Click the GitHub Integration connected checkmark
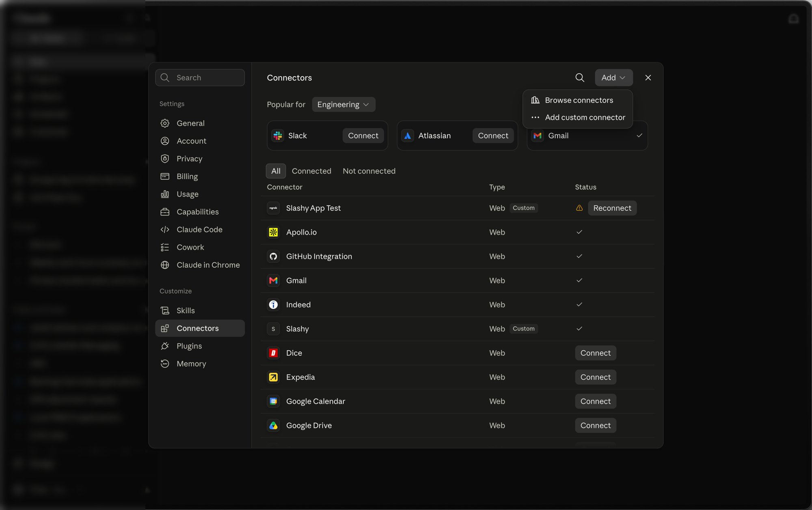Viewport: 812px width, 510px height. [579, 256]
